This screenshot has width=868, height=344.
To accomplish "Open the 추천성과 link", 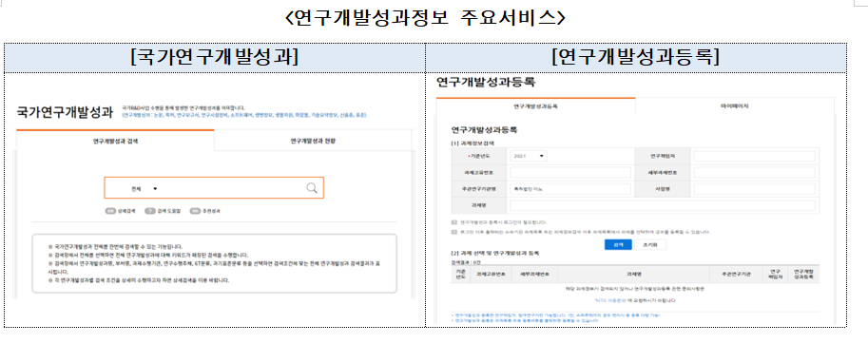I will pos(205,211).
